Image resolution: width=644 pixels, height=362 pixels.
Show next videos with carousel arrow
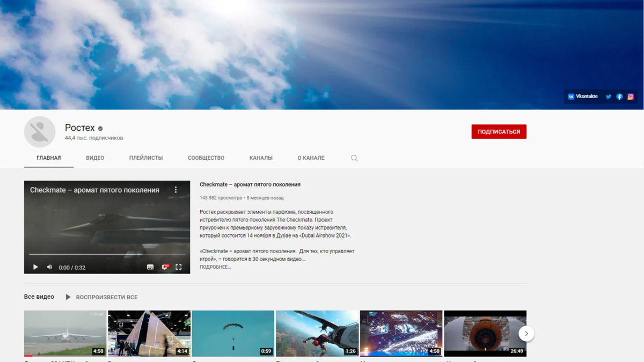coord(526,334)
